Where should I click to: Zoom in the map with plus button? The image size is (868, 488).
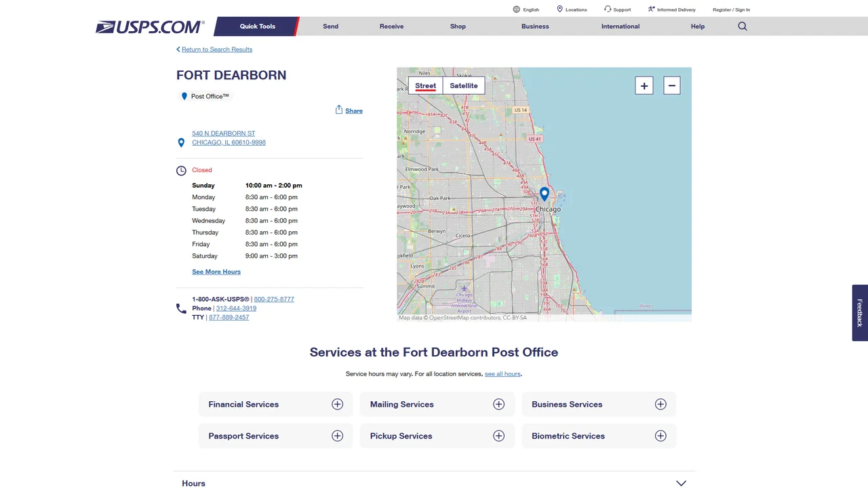644,85
